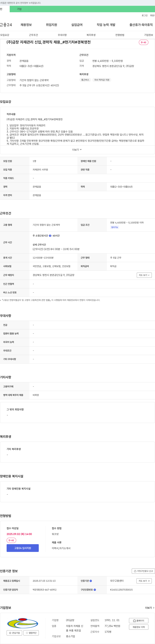Click the D-61 badge under 접수 마감일
This screenshot has height=644, width=155.
(11, 540)
